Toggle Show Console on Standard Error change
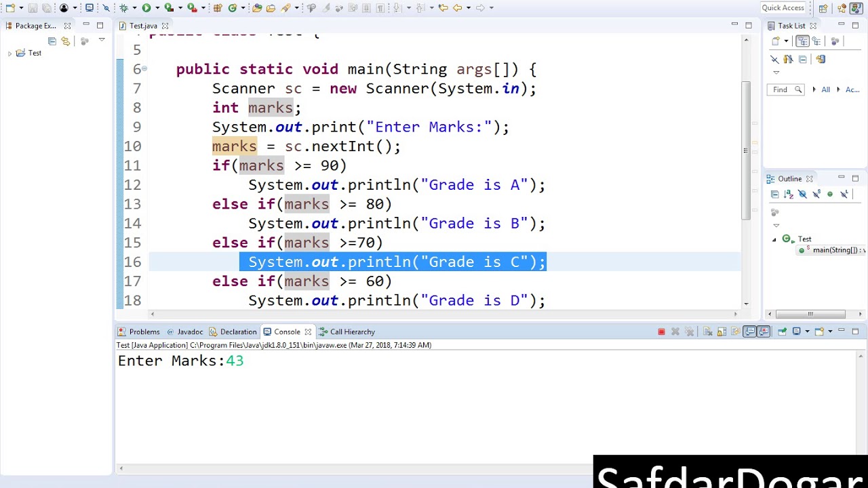This screenshot has height=488, width=868. coord(764,331)
